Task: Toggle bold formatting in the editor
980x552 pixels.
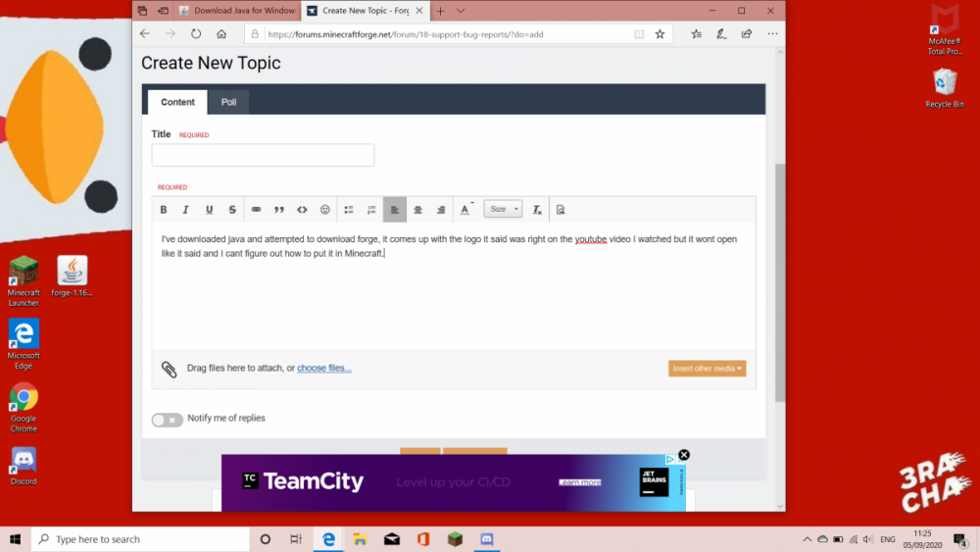Action: (x=164, y=210)
